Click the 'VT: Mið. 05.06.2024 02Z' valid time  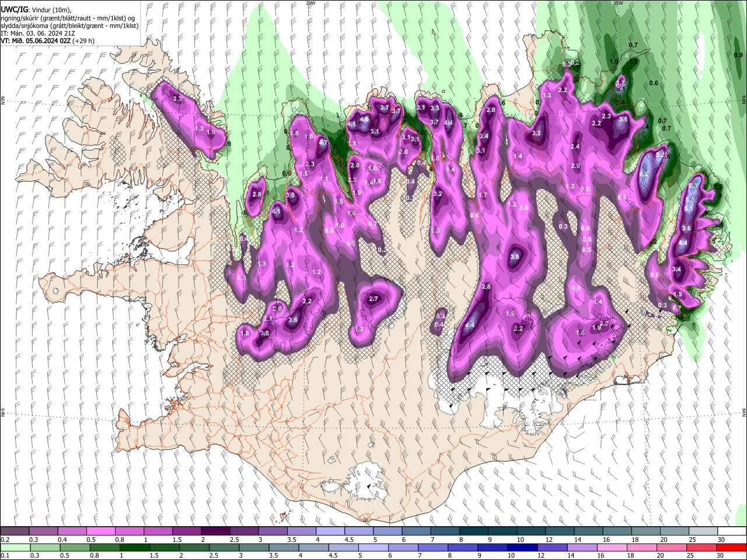(35, 41)
